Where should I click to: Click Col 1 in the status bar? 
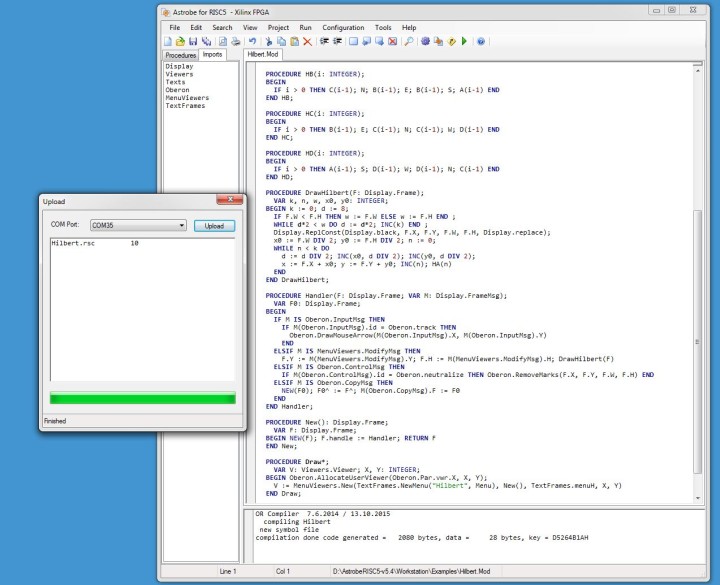click(283, 572)
